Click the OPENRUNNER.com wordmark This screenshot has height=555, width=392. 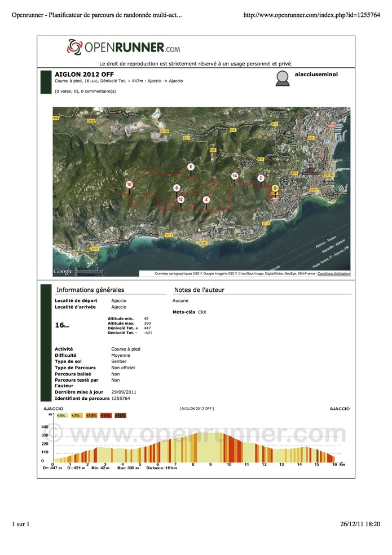[133, 47]
